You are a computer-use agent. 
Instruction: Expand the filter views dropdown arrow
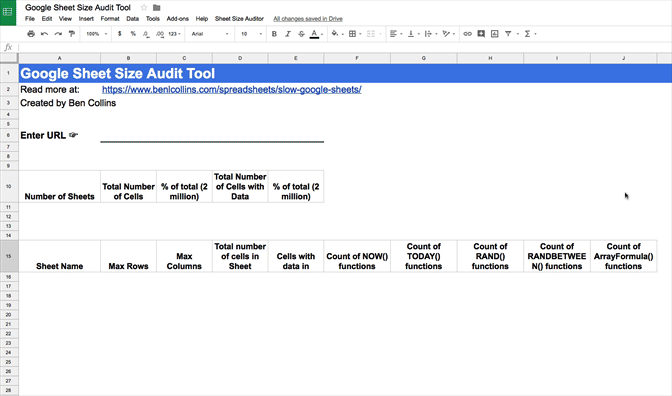[x=518, y=34]
